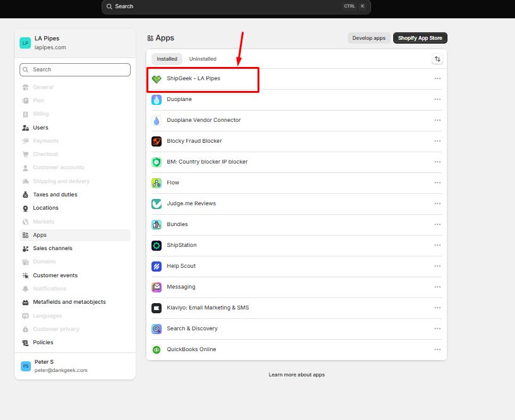Click the ShipStation gear icon

157,246
